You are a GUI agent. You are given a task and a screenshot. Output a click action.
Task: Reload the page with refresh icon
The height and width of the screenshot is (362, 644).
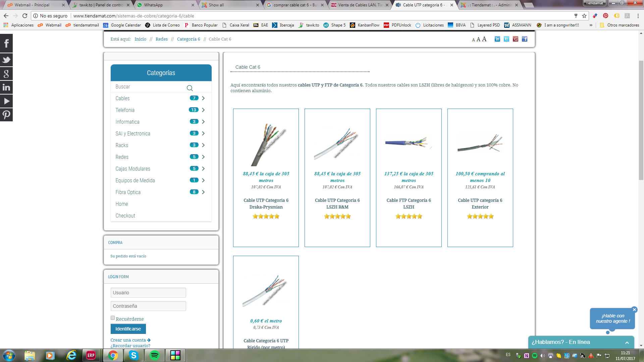click(25, 16)
